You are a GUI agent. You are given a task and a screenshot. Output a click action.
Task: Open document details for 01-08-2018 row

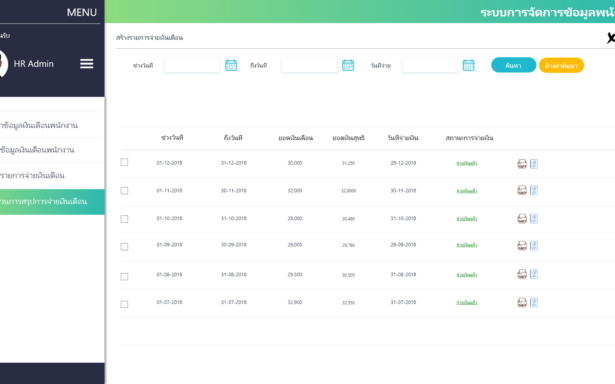(534, 274)
